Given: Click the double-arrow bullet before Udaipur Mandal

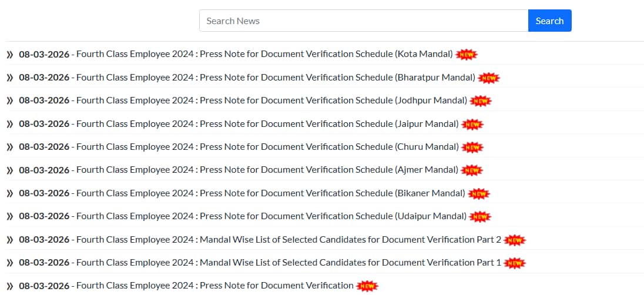Looking at the screenshot, I should [x=10, y=217].
